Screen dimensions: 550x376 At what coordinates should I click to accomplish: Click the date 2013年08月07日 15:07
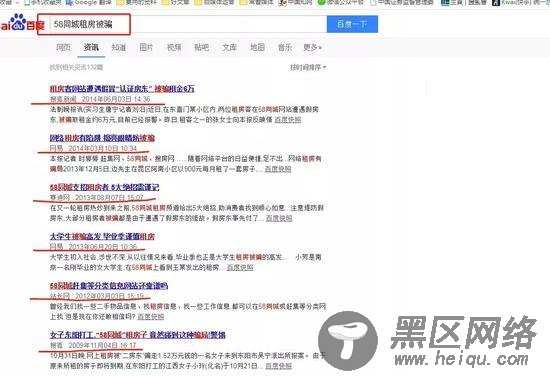click(x=109, y=197)
